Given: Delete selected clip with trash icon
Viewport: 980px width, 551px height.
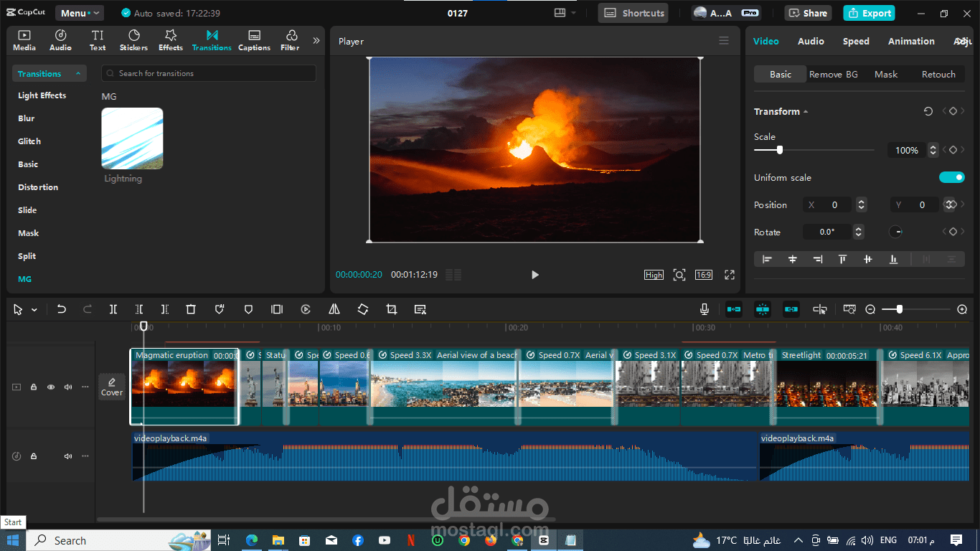Looking at the screenshot, I should [x=191, y=309].
